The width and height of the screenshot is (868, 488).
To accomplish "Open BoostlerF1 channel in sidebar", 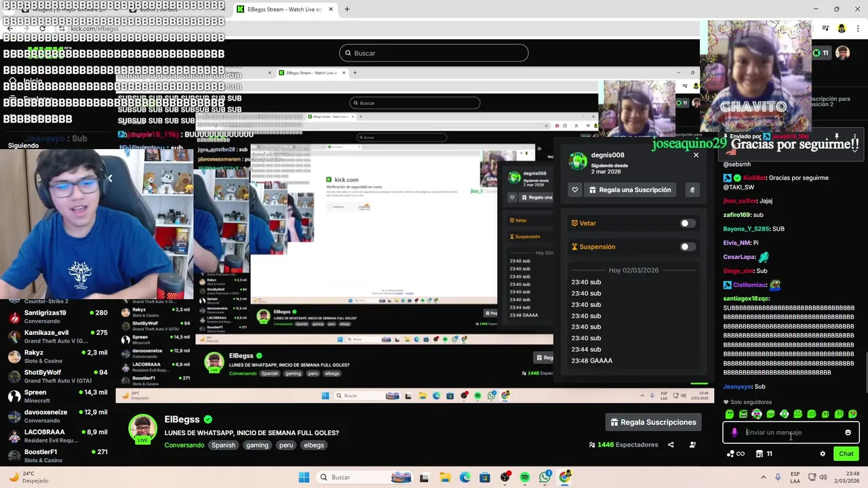I will tap(58, 455).
